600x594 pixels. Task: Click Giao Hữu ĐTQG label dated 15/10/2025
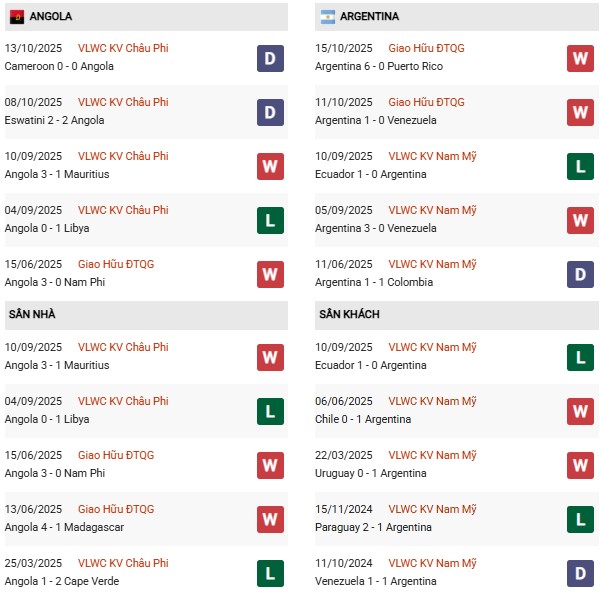click(426, 48)
